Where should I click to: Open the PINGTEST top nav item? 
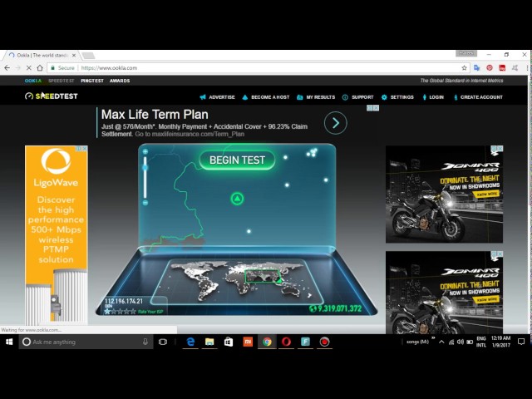click(92, 81)
